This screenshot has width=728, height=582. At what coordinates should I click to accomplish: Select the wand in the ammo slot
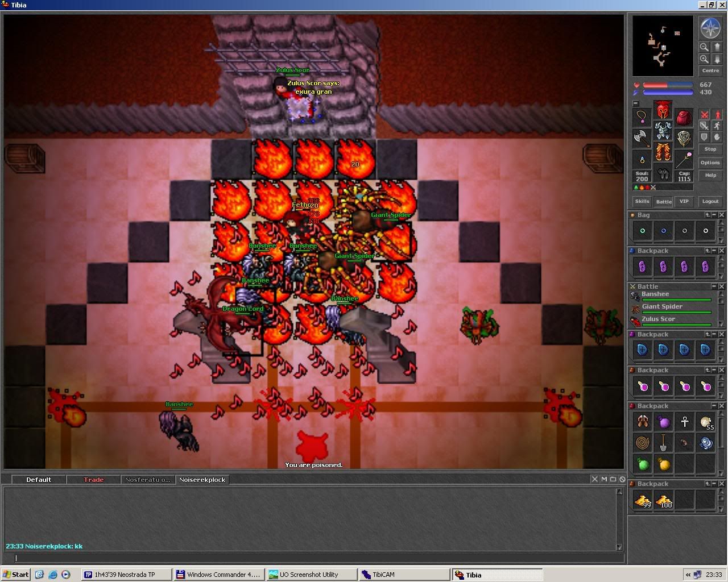684,160
